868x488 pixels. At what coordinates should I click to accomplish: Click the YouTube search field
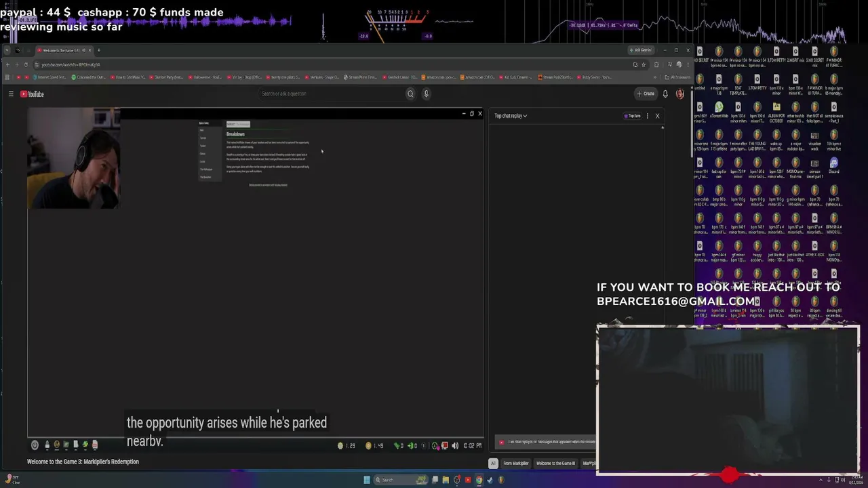(x=331, y=94)
